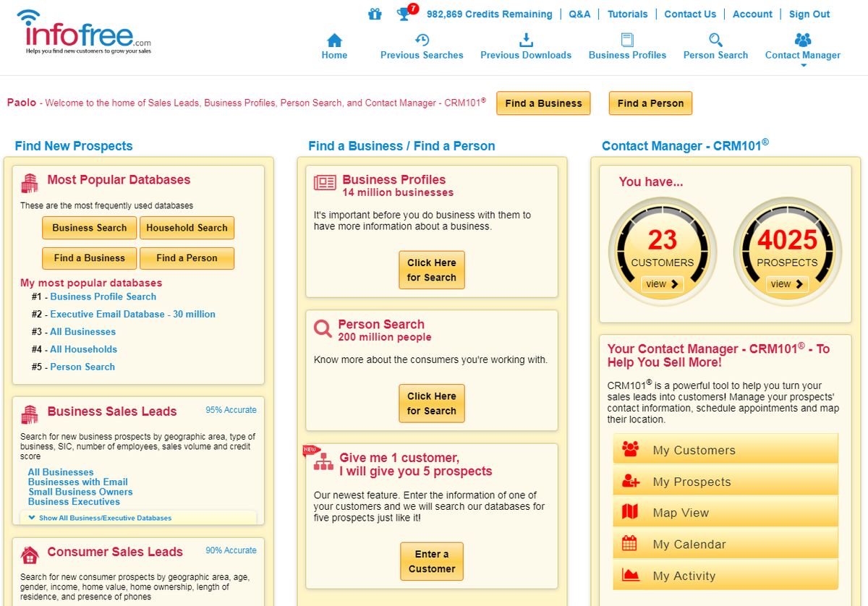Click the Person Search magnifier icon
Screen dimensions: 868x606
coord(715,40)
